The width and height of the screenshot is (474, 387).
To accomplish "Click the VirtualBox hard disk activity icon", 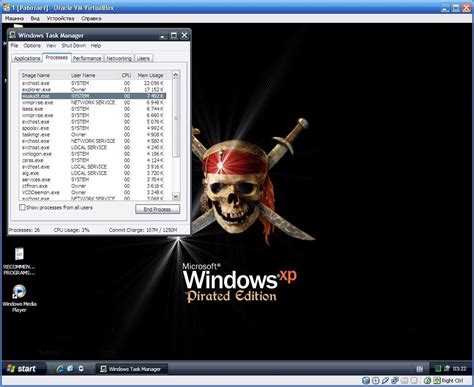I will point(366,380).
